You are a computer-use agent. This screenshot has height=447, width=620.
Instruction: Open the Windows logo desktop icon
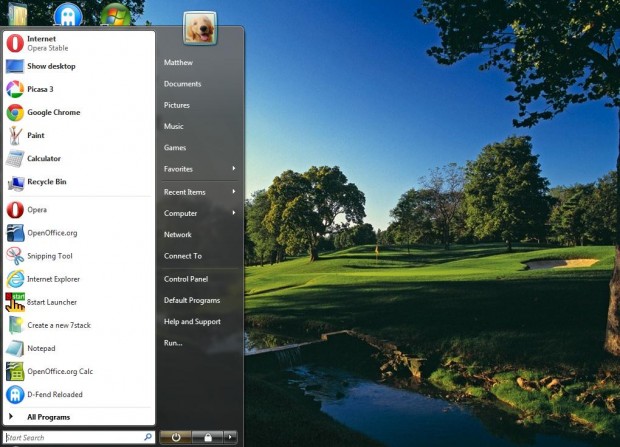click(x=115, y=14)
